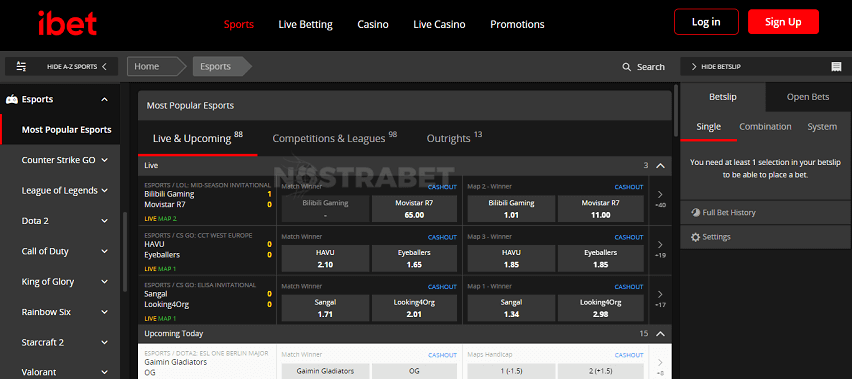Expand the Dota 2 submenu
Viewport: 852px width, 379px height.
tap(104, 221)
